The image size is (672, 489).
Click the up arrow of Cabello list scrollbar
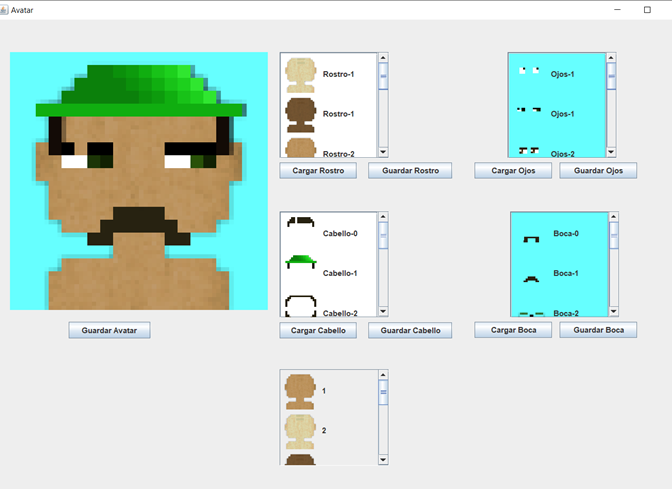[x=383, y=216]
